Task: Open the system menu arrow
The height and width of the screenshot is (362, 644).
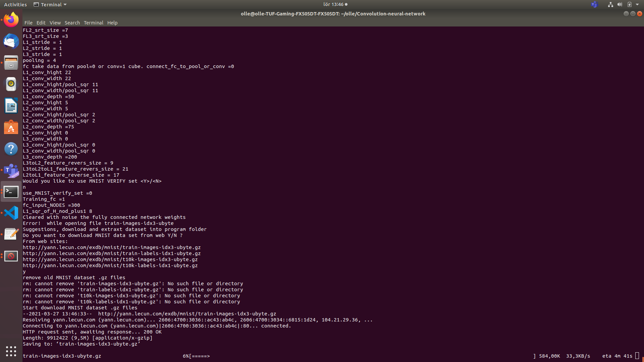Action: [x=637, y=5]
